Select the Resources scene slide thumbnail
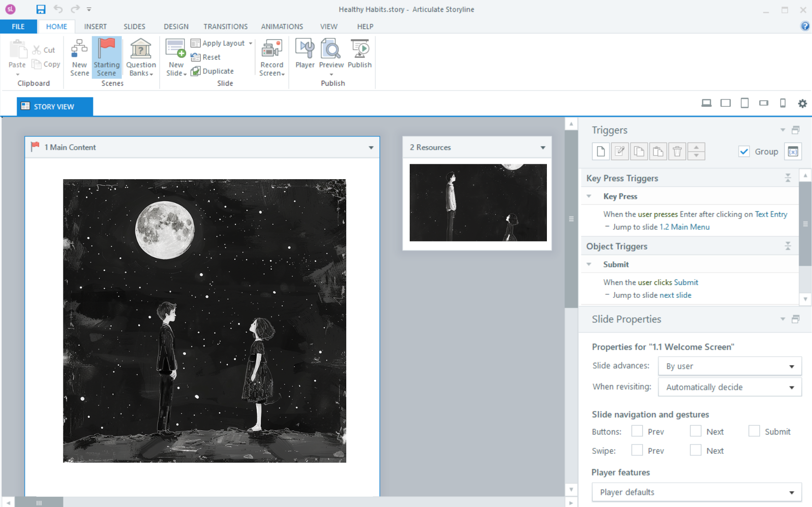The image size is (812, 507). coord(478,202)
